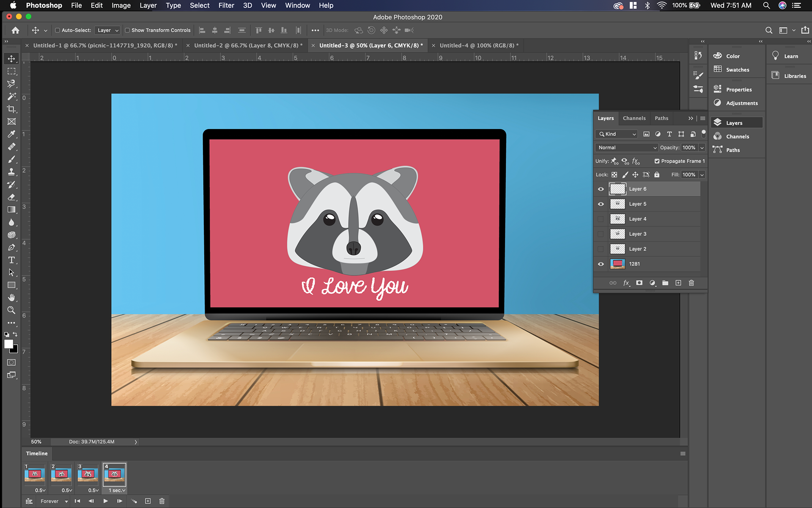Select the Eraser tool

[11, 197]
